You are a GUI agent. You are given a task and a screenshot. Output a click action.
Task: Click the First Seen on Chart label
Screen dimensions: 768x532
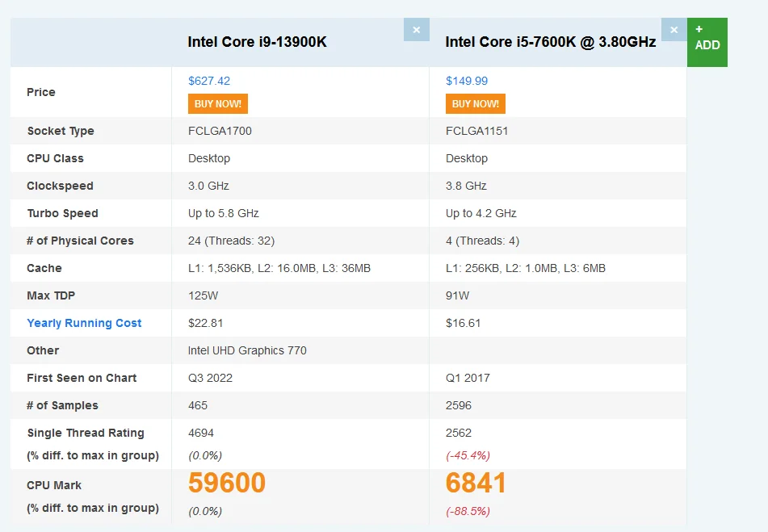coord(82,378)
